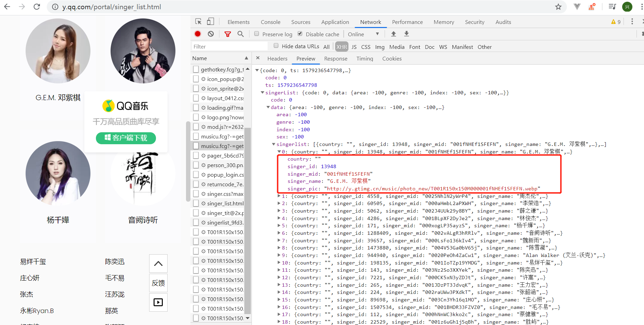The height and width of the screenshot is (325, 644).
Task: Collapse the singerlist array node
Action: [274, 144]
